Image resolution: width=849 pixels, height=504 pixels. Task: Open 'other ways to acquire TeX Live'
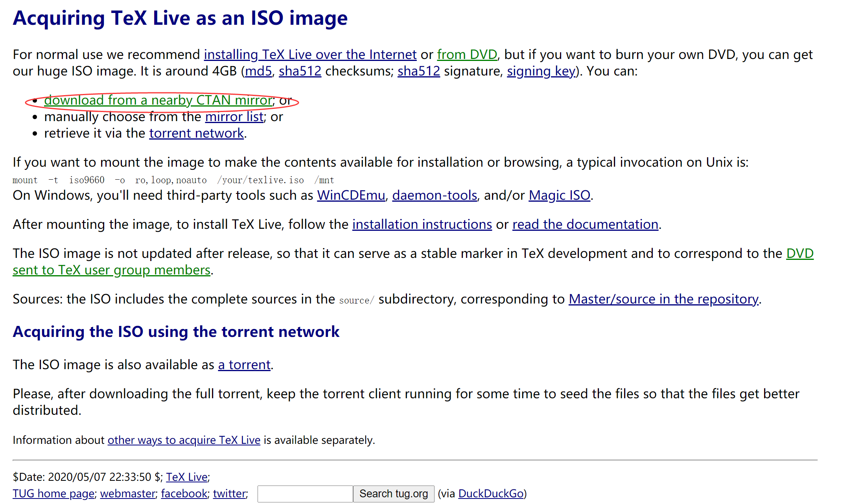[184, 440]
